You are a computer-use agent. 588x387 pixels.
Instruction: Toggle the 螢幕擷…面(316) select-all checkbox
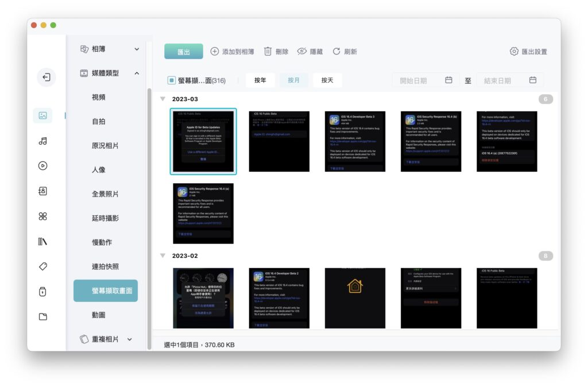point(171,80)
